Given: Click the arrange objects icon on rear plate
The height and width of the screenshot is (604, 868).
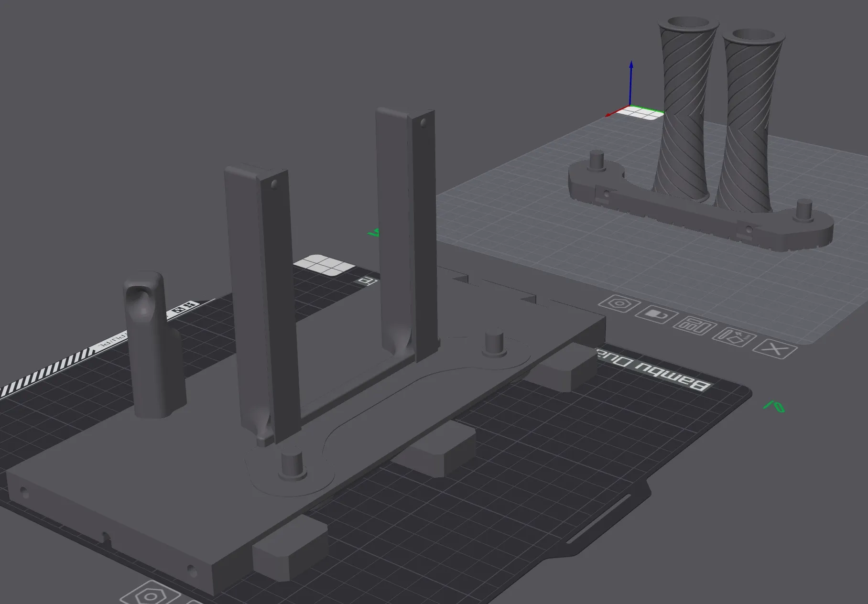Looking at the screenshot, I should 694,326.
